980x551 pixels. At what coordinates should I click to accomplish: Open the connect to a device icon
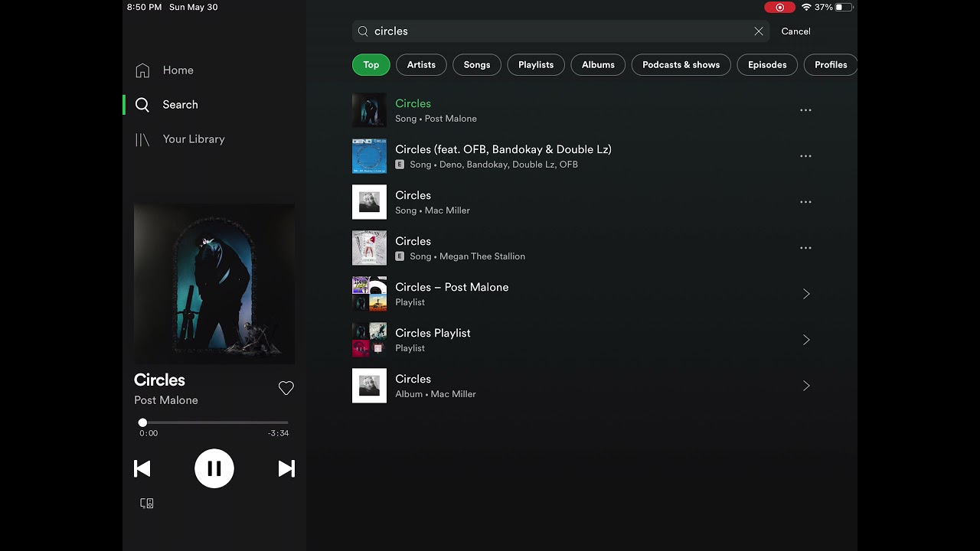(x=147, y=504)
